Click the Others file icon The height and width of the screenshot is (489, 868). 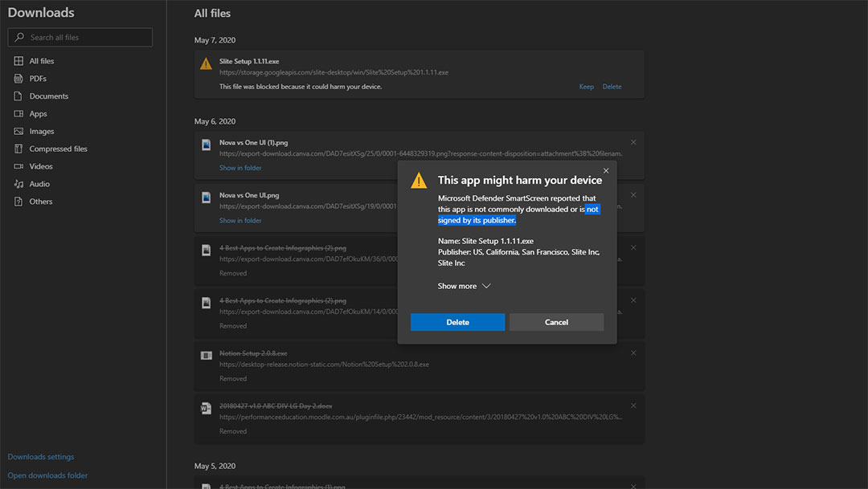(x=18, y=202)
